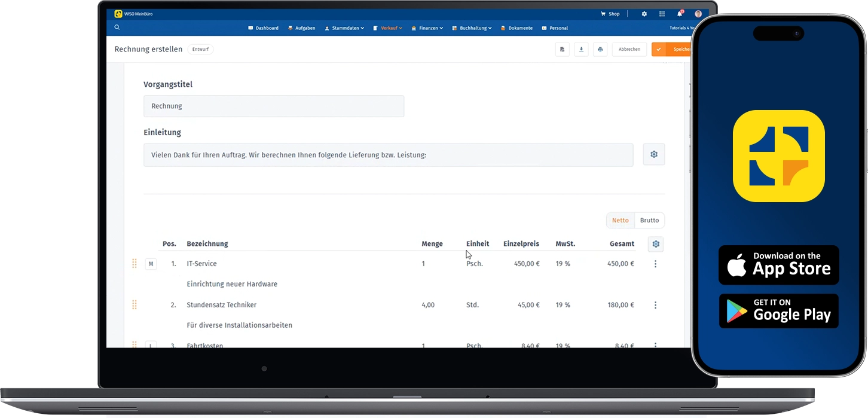868x418 pixels.
Task: Open the Shop cart link
Action: tap(610, 14)
